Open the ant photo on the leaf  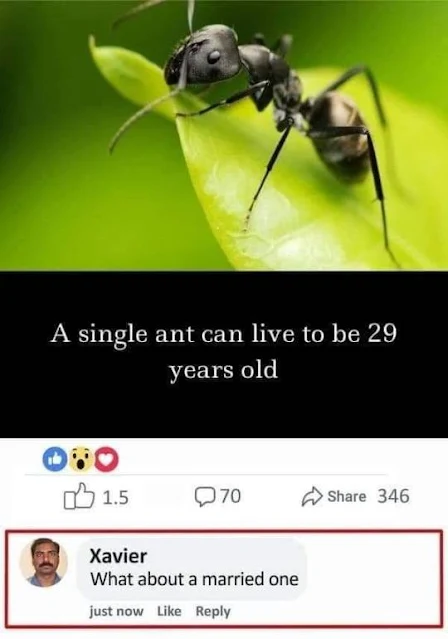tap(224, 135)
